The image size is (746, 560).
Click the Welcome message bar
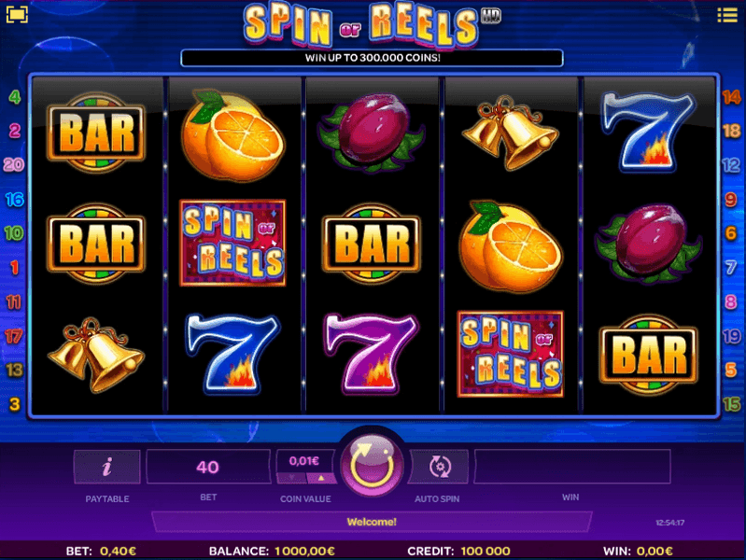coord(372,522)
